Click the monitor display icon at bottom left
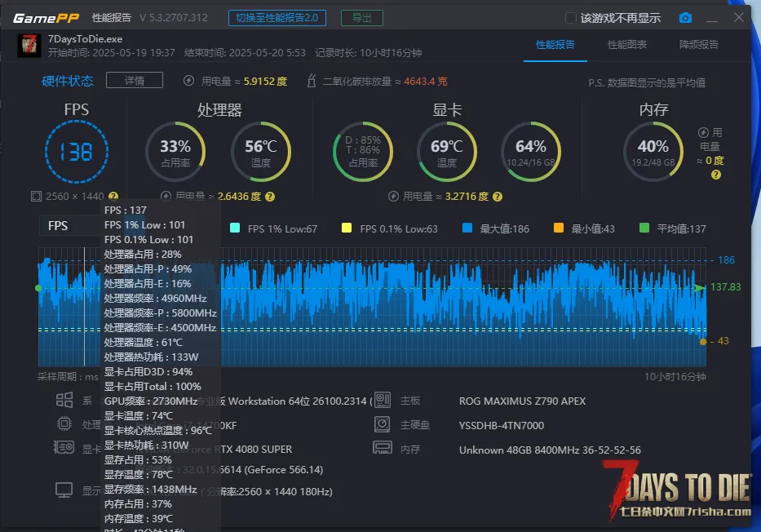This screenshot has width=761, height=532. click(64, 490)
